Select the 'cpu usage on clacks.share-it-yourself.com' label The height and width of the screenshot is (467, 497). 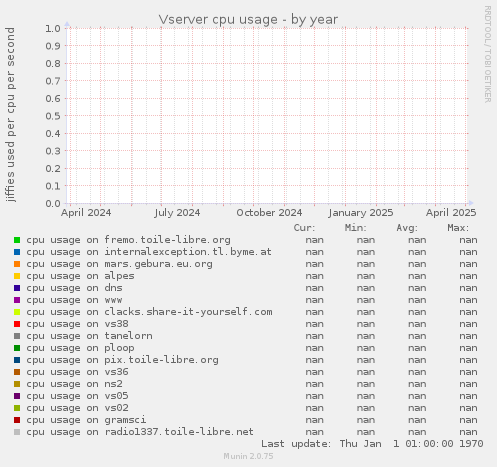149,312
